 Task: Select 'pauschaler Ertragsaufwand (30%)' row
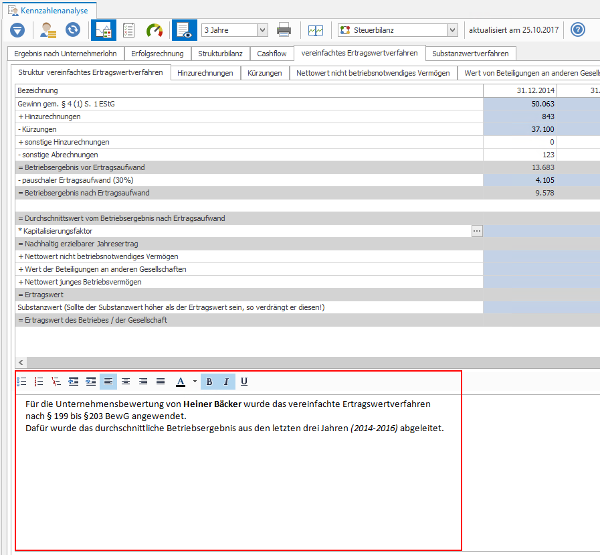[x=249, y=180]
